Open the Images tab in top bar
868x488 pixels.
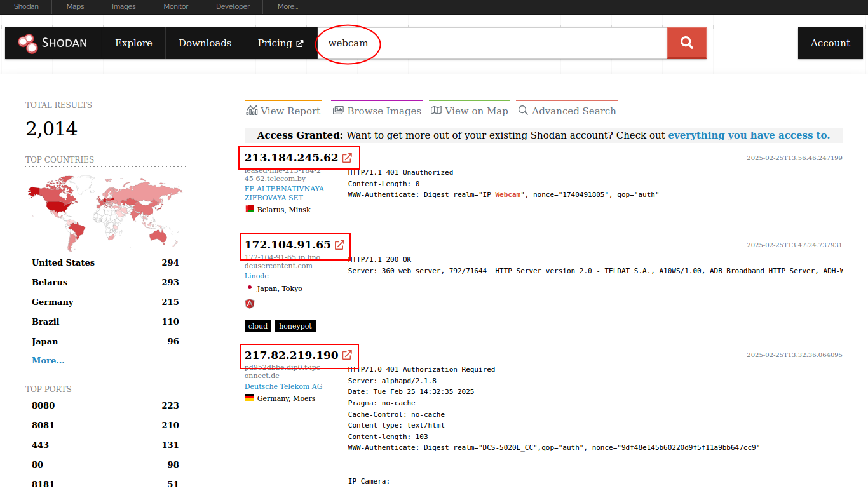(x=123, y=6)
